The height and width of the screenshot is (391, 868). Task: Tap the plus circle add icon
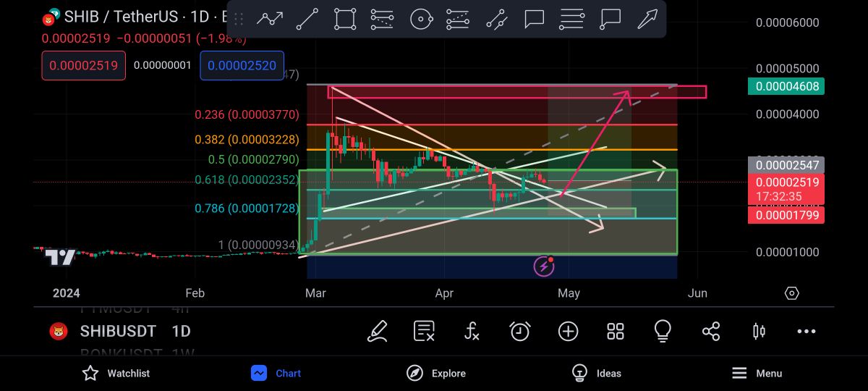568,332
